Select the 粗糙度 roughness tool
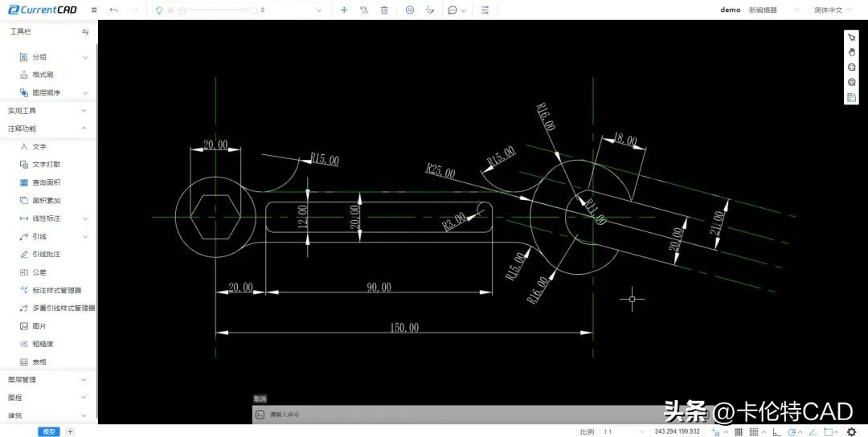 (x=43, y=344)
